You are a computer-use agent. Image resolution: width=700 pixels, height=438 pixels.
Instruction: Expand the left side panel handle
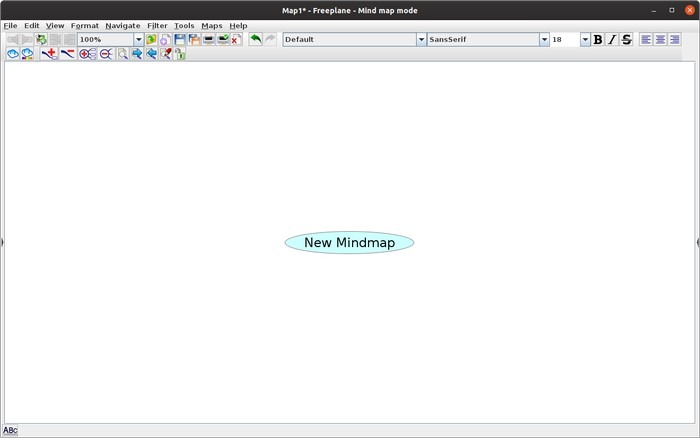[x=2, y=242]
